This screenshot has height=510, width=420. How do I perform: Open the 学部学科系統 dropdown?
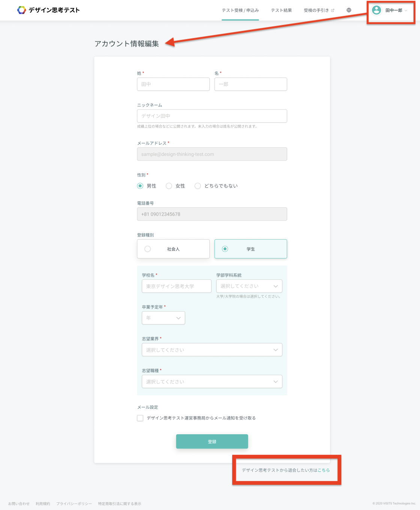pyautogui.click(x=249, y=286)
